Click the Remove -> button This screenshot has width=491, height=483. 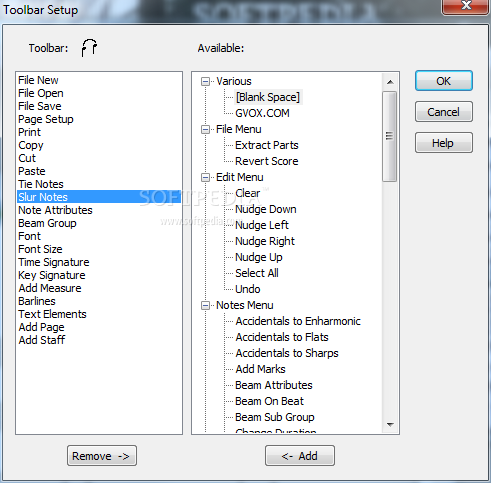point(102,455)
